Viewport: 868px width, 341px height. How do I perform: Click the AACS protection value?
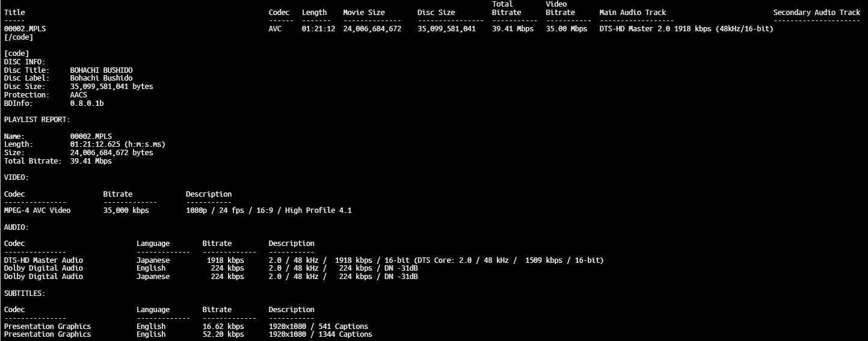pyautogui.click(x=78, y=95)
